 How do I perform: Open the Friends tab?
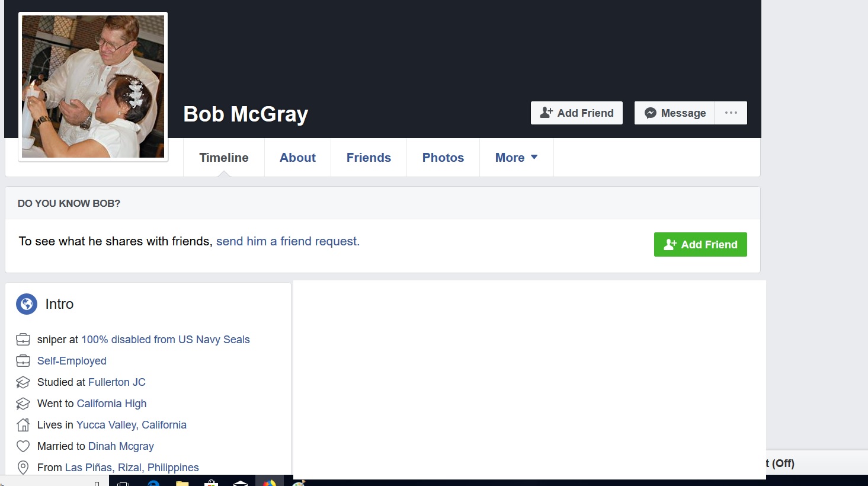pyautogui.click(x=369, y=158)
